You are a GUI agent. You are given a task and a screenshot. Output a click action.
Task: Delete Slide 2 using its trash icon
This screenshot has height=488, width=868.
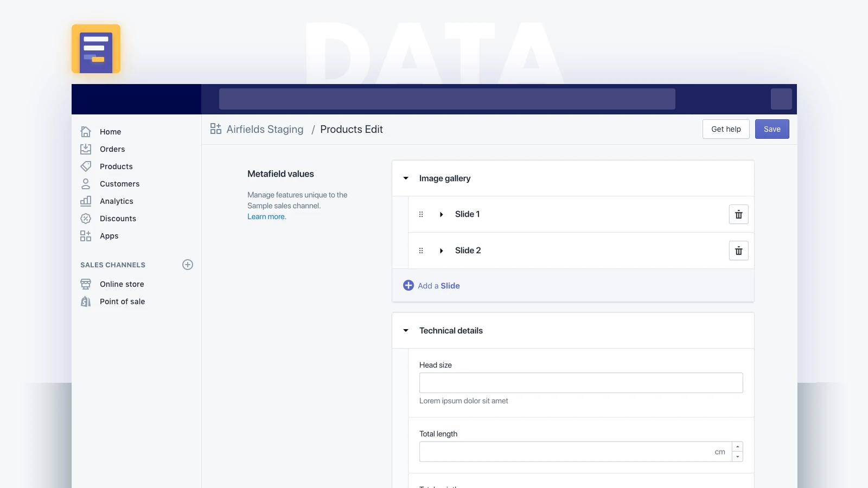coord(738,251)
